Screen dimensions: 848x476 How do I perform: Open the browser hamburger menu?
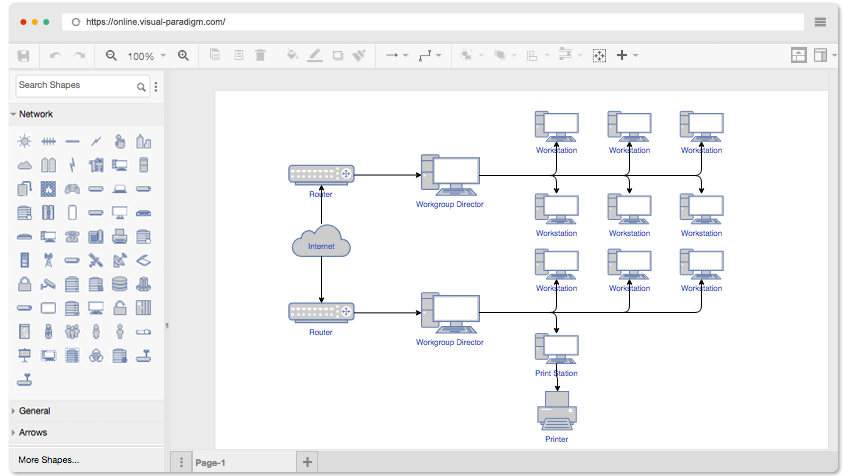point(820,22)
